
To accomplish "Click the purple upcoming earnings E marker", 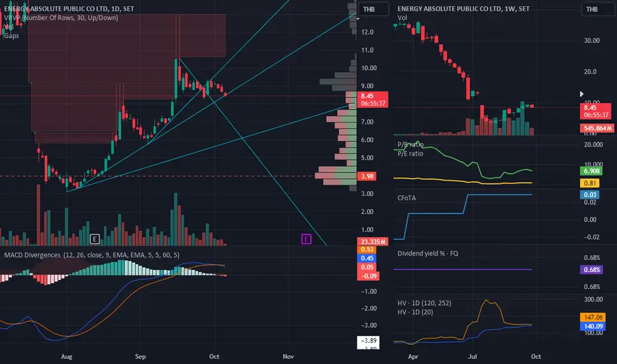I will (x=306, y=239).
